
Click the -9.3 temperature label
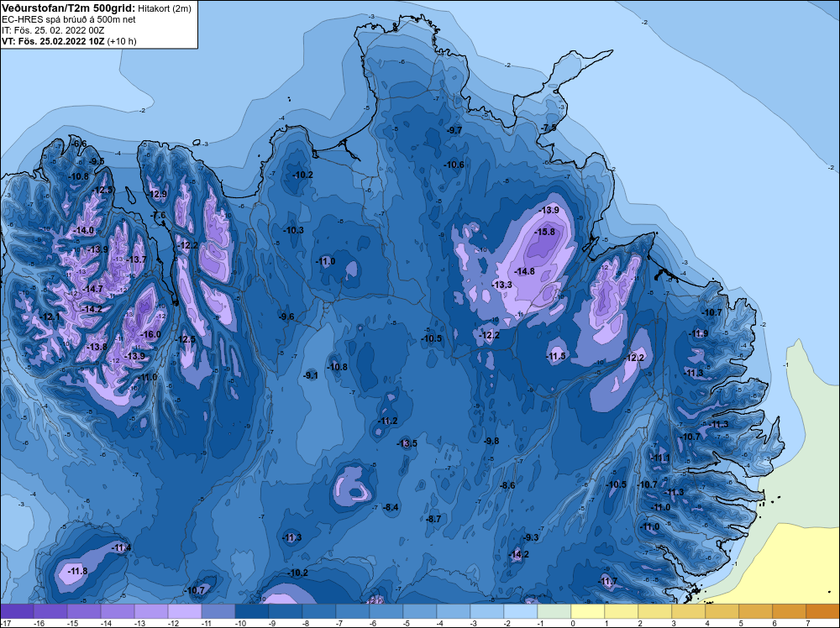[x=531, y=537]
